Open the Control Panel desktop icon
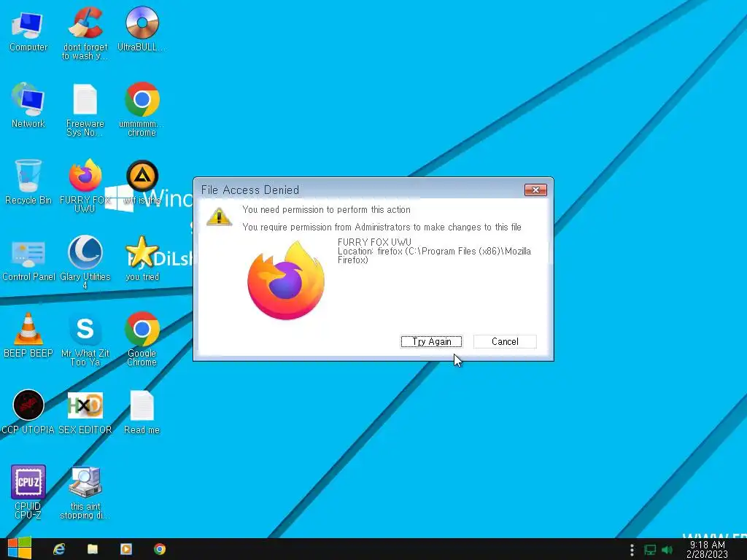The width and height of the screenshot is (747, 560). tap(28, 260)
